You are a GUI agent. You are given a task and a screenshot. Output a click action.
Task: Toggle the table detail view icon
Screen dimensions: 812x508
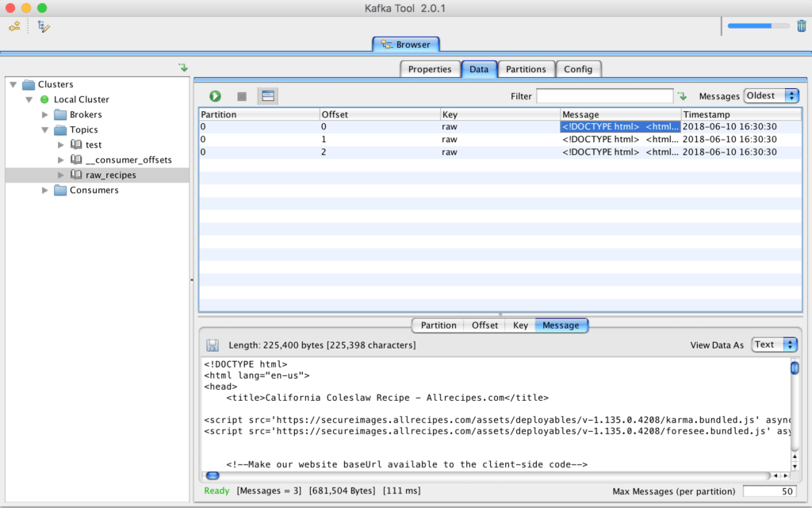(x=267, y=95)
